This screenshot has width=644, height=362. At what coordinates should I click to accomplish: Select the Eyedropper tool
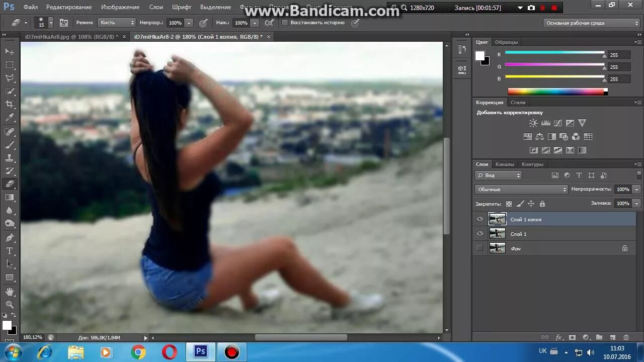pos(10,118)
